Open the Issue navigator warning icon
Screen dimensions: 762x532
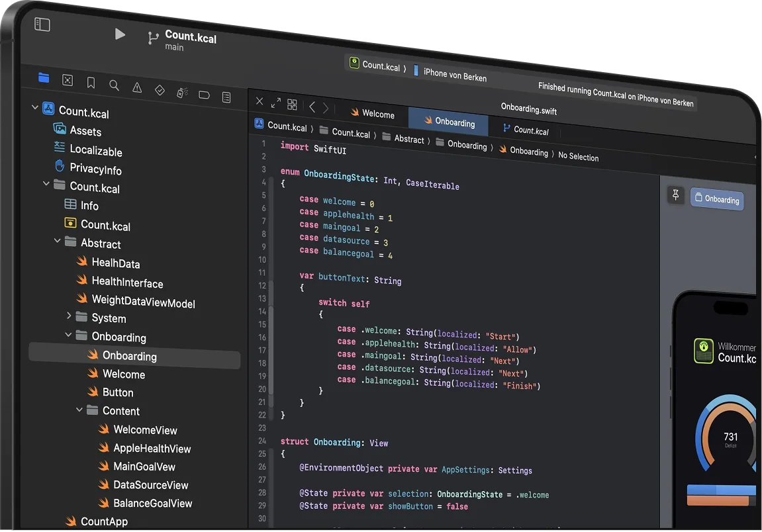[137, 88]
